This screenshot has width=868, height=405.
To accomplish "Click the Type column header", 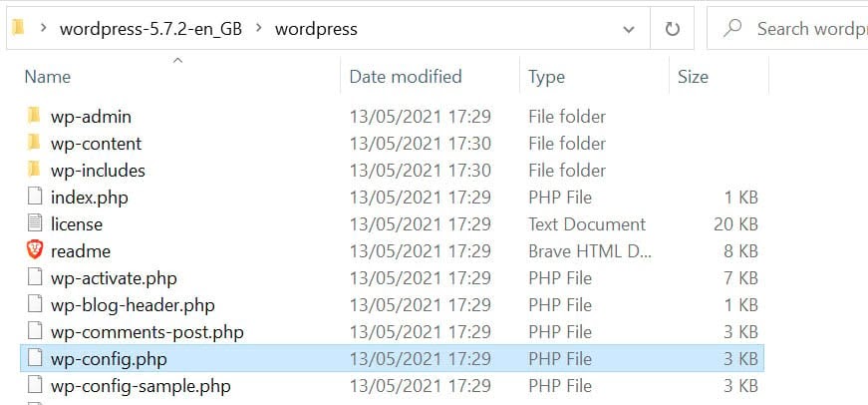I will pos(546,77).
